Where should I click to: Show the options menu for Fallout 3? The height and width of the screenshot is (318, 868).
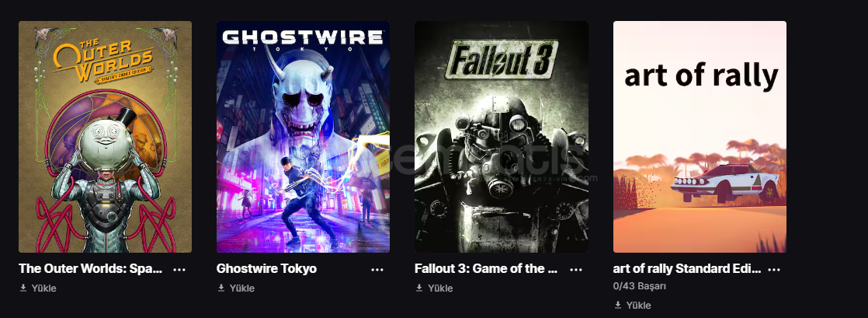pos(576,269)
